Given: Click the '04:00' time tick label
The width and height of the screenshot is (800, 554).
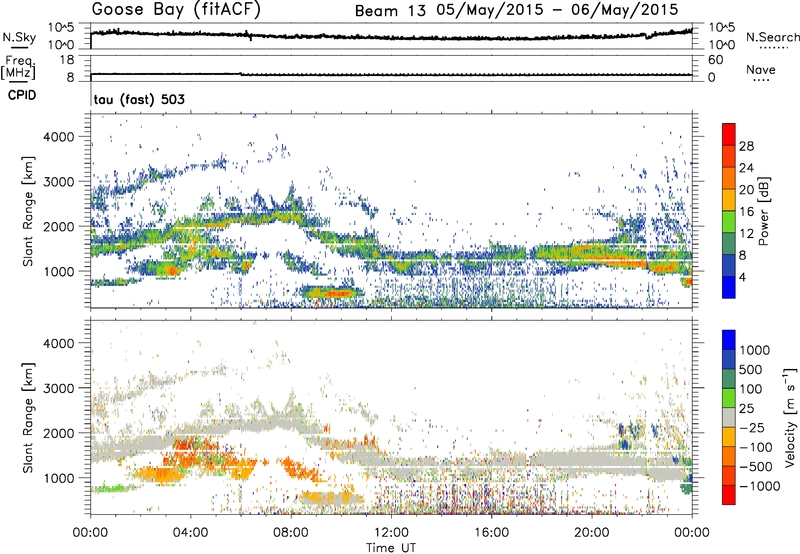Looking at the screenshot, I should 190,533.
